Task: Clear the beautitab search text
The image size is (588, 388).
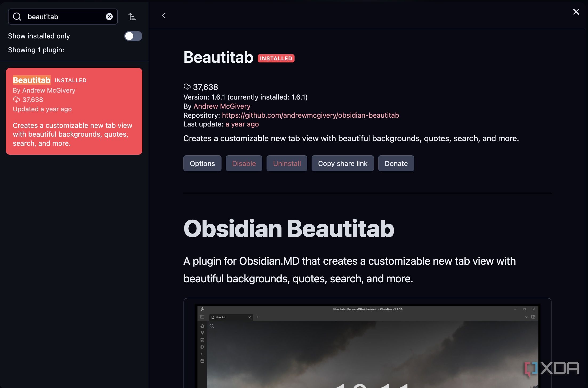Action: coord(109,17)
